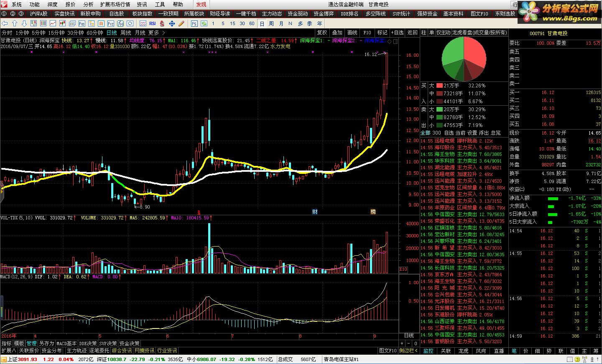The image size is (602, 364).
Task: Click the 财 marker on chart timeline
Action: point(315,212)
